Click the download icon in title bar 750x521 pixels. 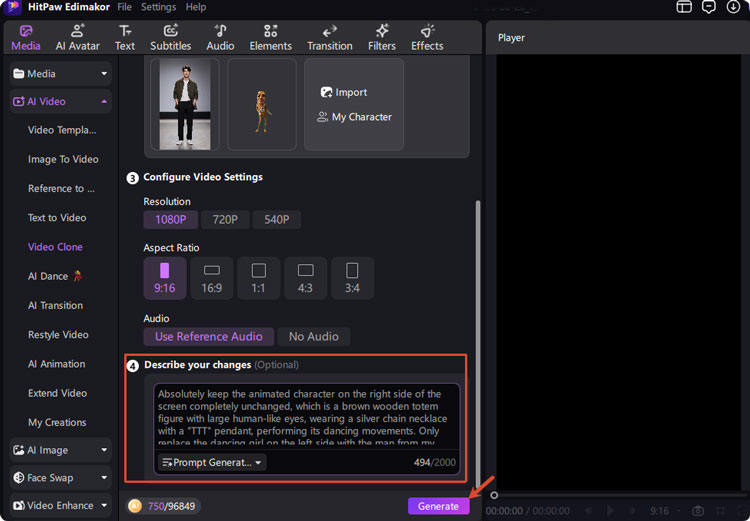pyautogui.click(x=733, y=7)
